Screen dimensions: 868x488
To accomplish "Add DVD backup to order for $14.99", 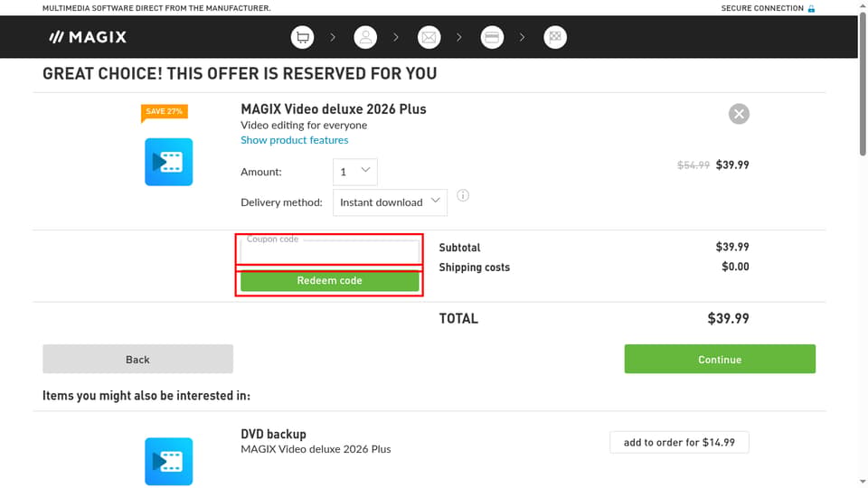I will (679, 442).
